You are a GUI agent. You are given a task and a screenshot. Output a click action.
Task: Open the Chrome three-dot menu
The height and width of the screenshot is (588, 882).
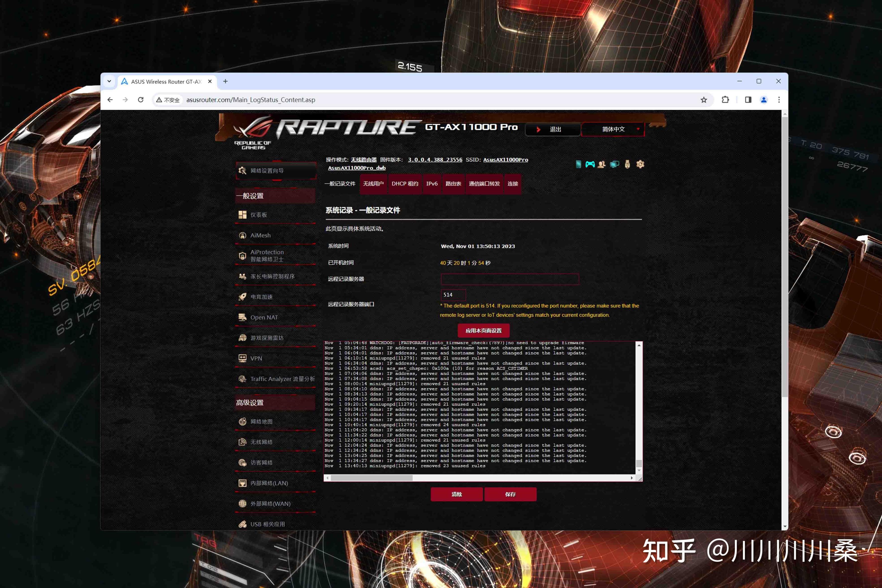point(779,100)
